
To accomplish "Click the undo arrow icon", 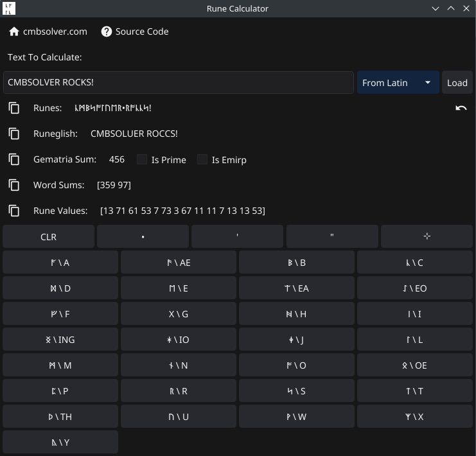I will pyautogui.click(x=461, y=108).
